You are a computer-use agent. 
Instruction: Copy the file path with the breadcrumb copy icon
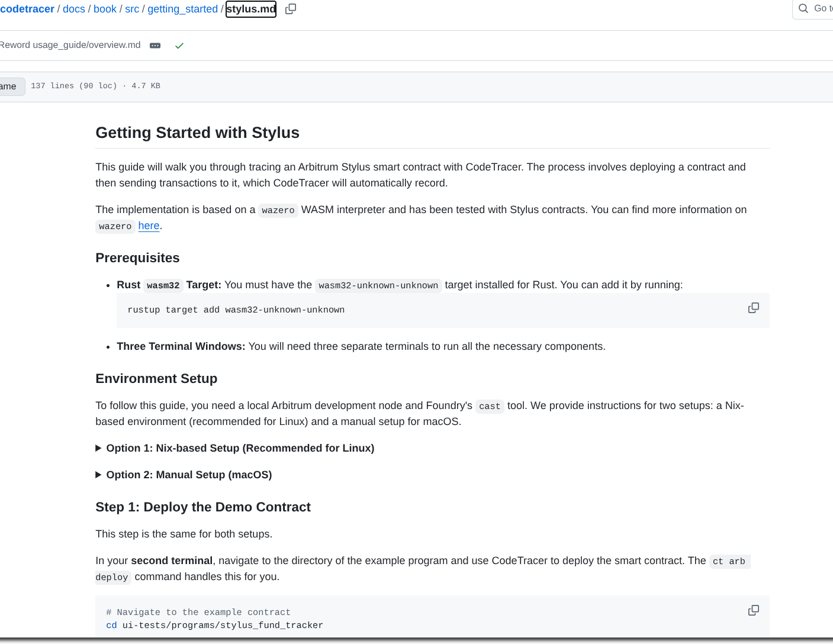click(291, 9)
